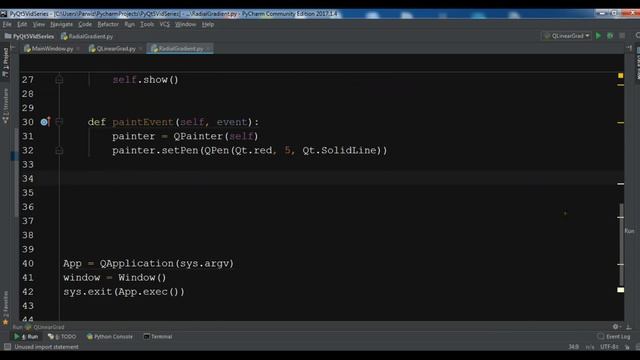Collapse paintEvent method fold marker on line 30
Screen dimensions: 640x360
click(59, 122)
